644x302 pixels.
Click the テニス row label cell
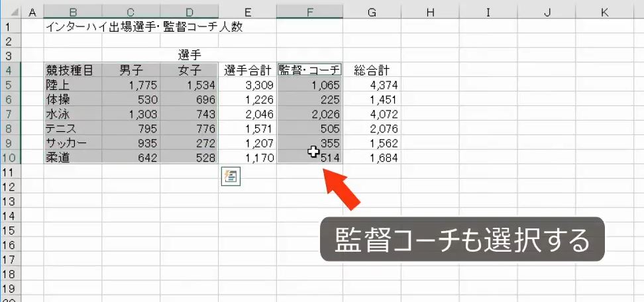73,128
